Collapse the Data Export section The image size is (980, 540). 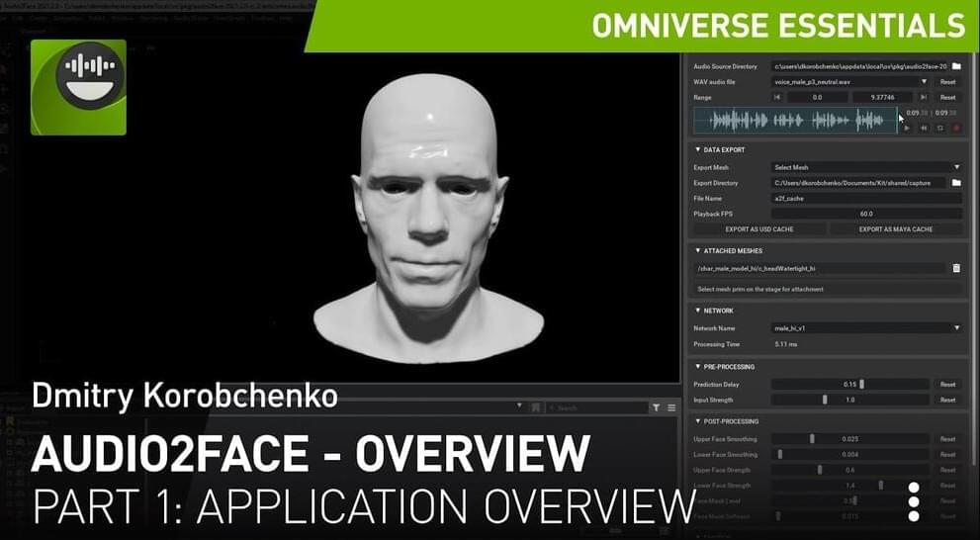[x=697, y=150]
